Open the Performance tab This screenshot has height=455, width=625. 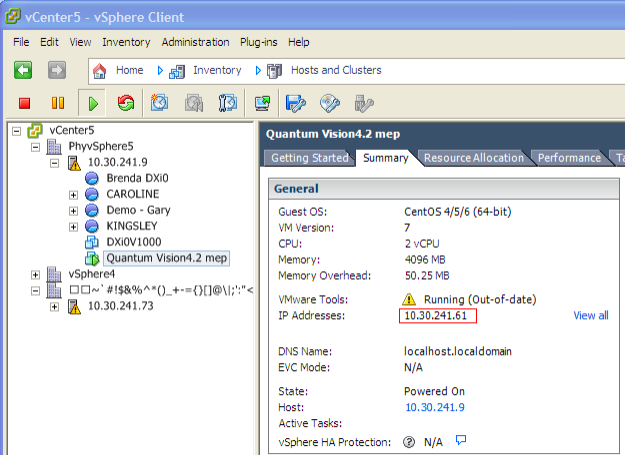coord(569,158)
